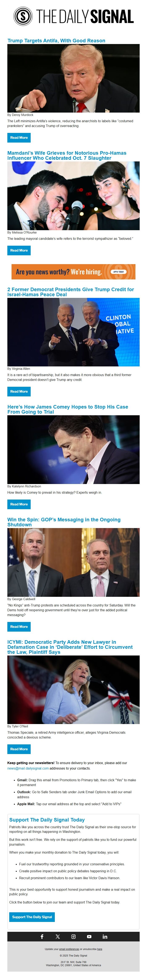Click the Support The Daily Signal button
Image resolution: width=147 pixels, height=980 pixels.
tap(32, 917)
